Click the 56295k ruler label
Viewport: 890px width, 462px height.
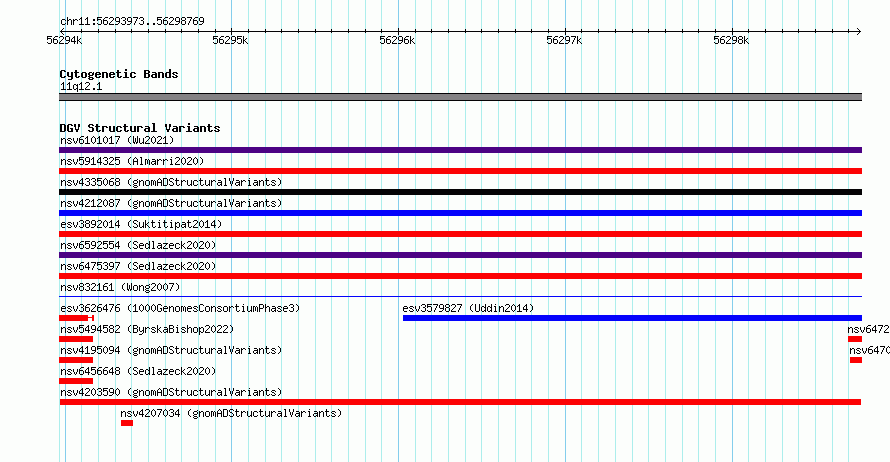(230, 40)
